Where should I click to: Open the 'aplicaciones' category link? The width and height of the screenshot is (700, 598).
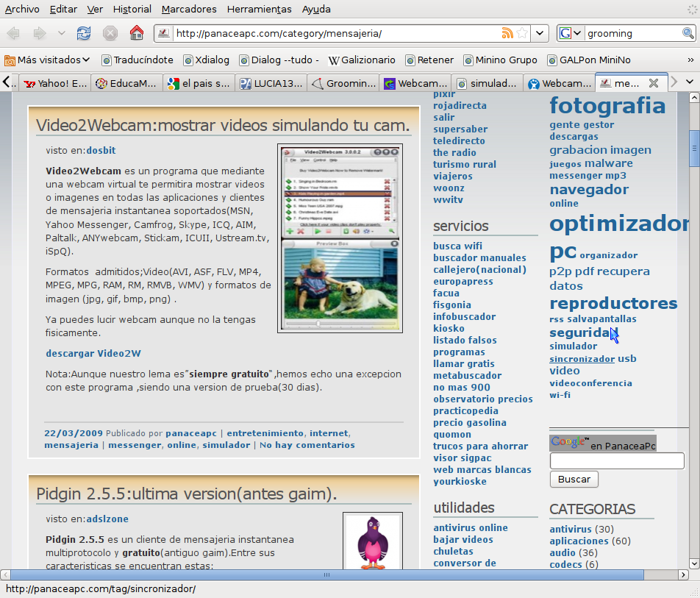[579, 541]
